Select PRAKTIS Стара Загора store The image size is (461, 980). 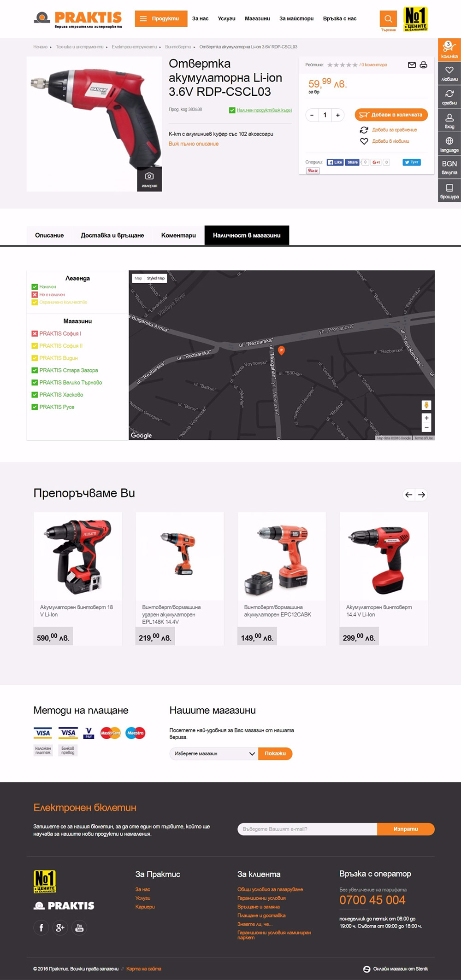[x=68, y=370]
